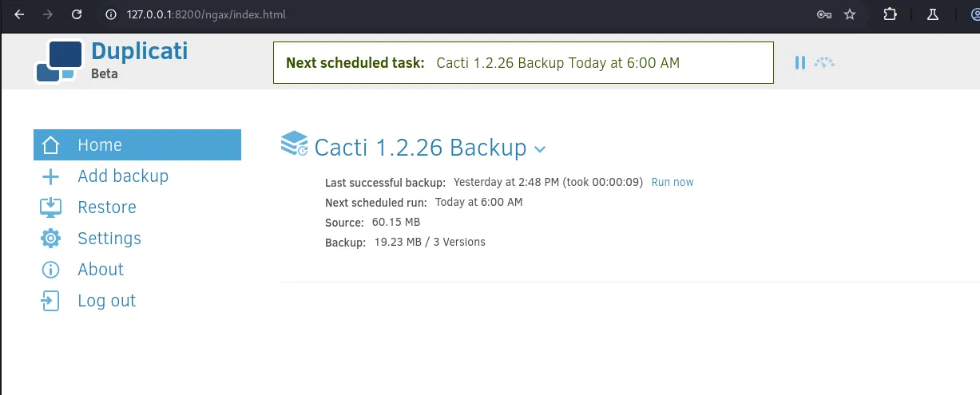The width and height of the screenshot is (980, 395).
Task: Click the throttle speed gauge icon
Action: tap(824, 62)
